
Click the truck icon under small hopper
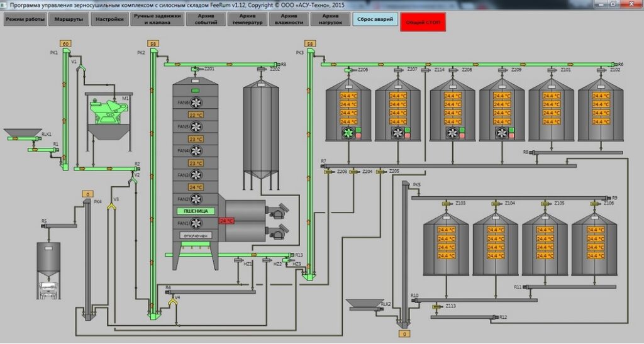coord(49,290)
